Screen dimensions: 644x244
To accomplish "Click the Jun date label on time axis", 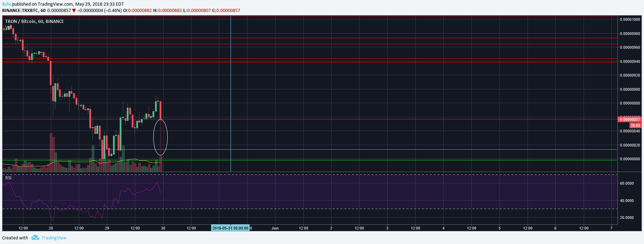I will (275, 228).
